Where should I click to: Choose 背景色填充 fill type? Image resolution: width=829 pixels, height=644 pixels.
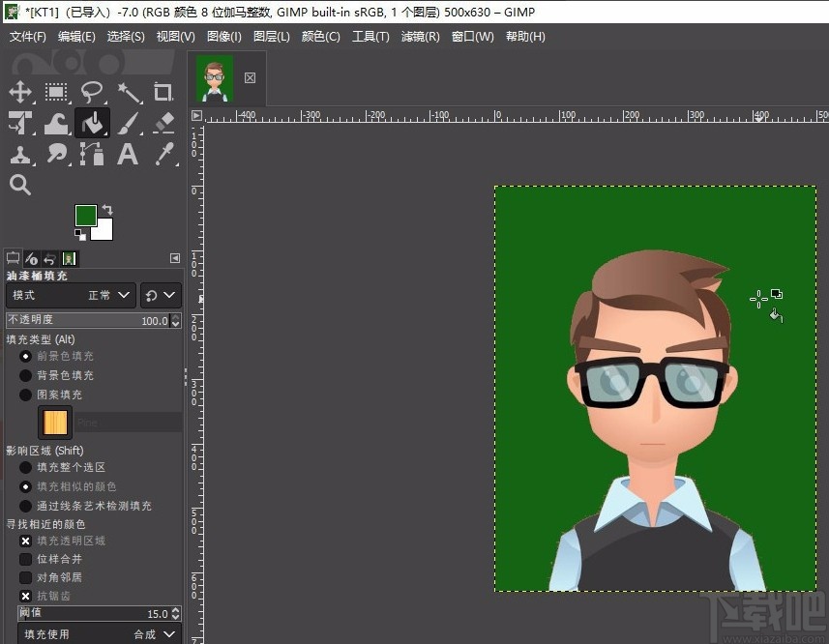[26, 375]
